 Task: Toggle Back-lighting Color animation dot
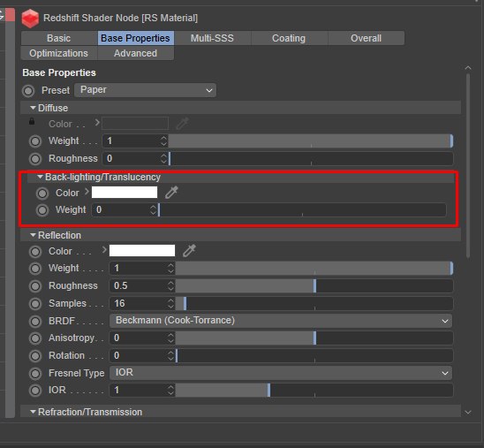[x=42, y=194]
